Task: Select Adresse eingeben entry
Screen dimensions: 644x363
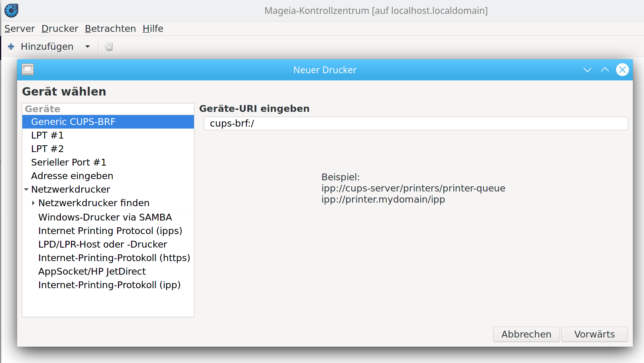Action: pos(108,176)
